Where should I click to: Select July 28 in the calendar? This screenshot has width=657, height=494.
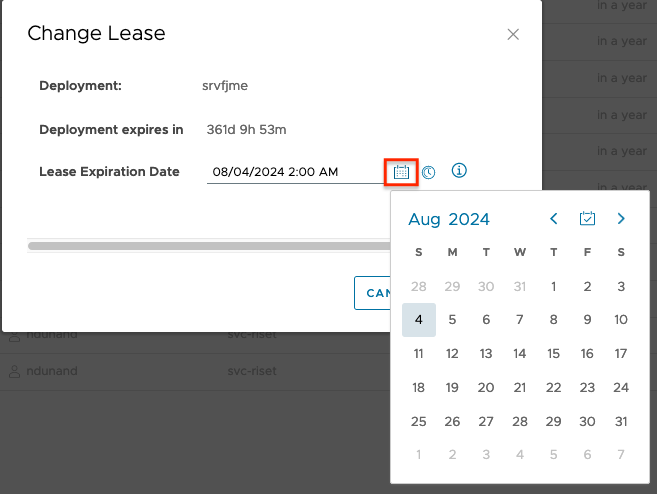coord(418,287)
